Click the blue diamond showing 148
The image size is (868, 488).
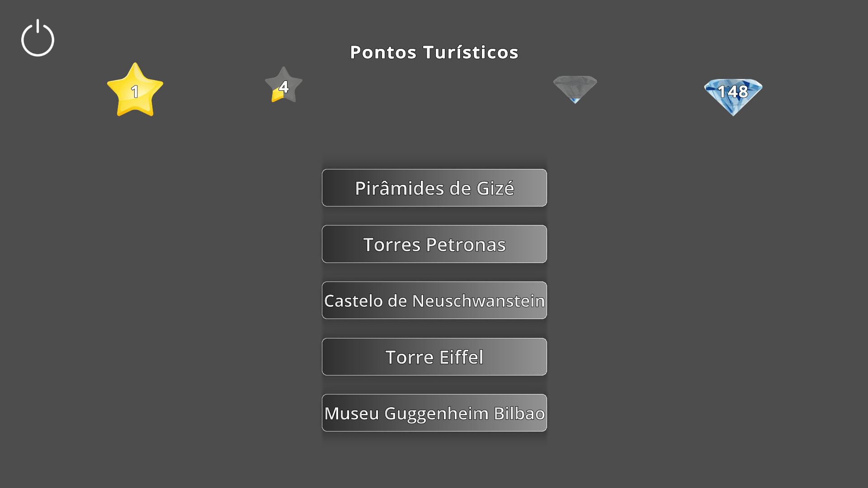click(733, 96)
